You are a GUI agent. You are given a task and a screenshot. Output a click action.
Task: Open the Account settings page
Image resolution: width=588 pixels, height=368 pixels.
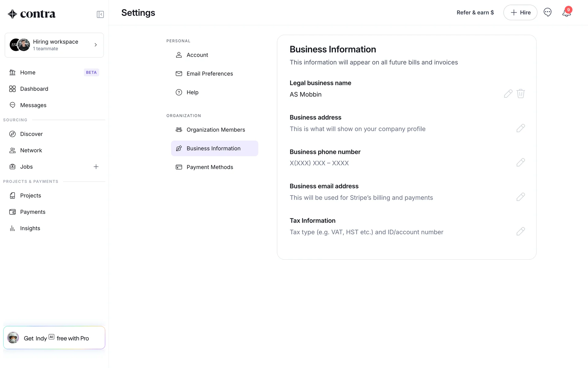click(197, 55)
